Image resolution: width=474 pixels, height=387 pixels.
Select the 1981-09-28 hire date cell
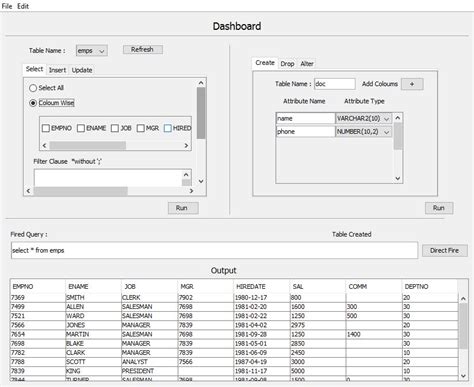262,334
